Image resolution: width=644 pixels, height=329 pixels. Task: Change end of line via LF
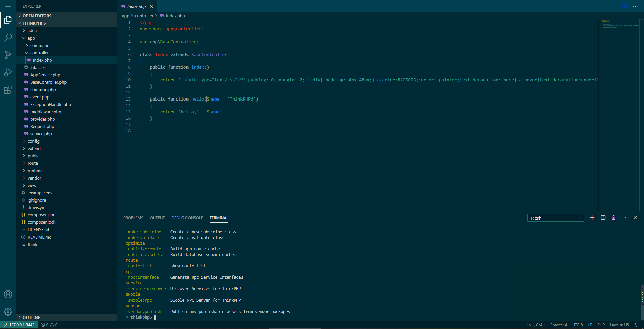[x=590, y=325]
